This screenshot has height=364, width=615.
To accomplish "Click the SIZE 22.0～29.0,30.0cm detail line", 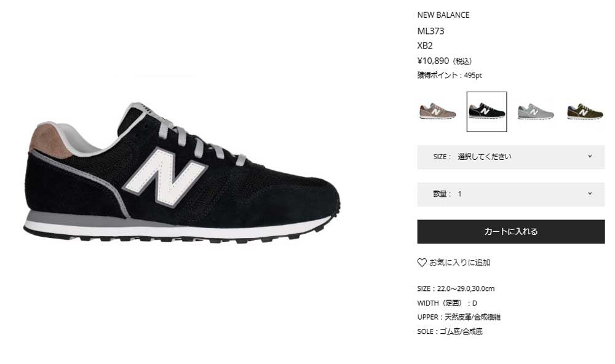I will (x=456, y=289).
